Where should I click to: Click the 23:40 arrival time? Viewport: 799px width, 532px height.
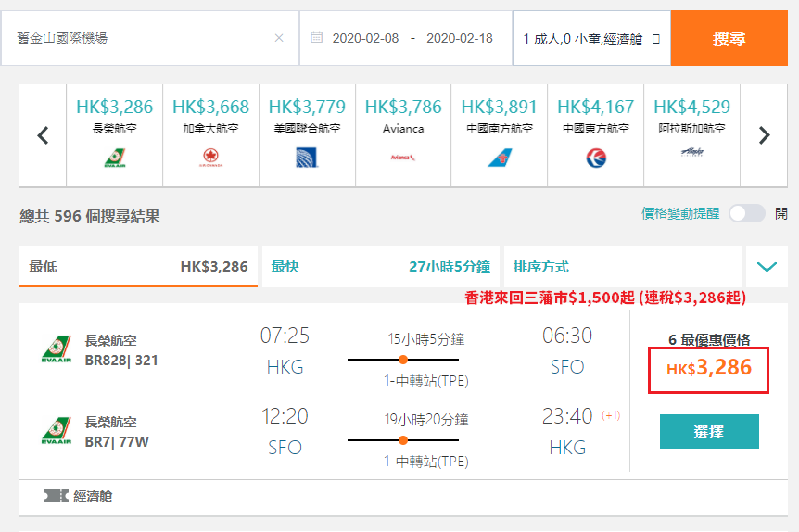tap(567, 416)
